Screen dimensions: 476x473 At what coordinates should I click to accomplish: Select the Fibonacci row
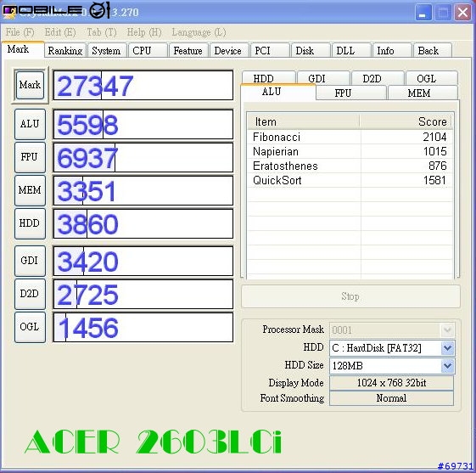click(350, 137)
